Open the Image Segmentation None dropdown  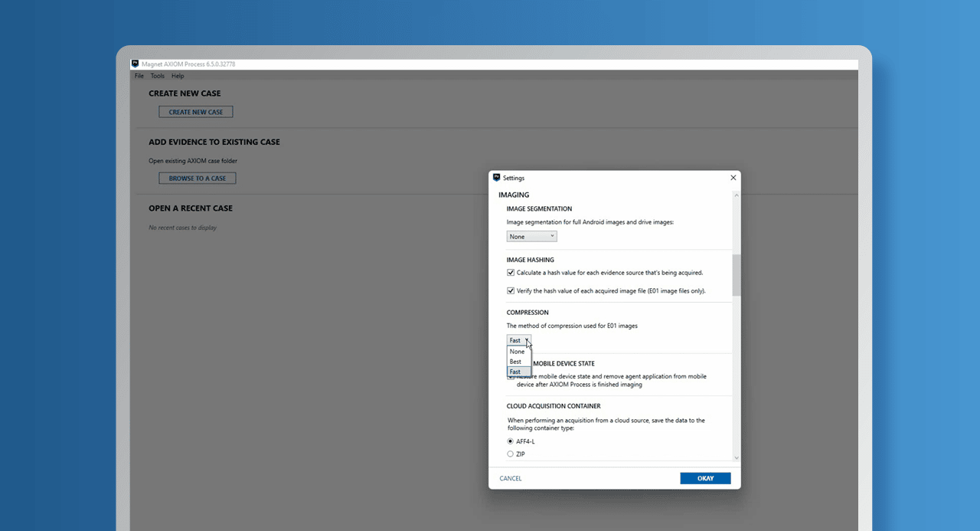531,237
